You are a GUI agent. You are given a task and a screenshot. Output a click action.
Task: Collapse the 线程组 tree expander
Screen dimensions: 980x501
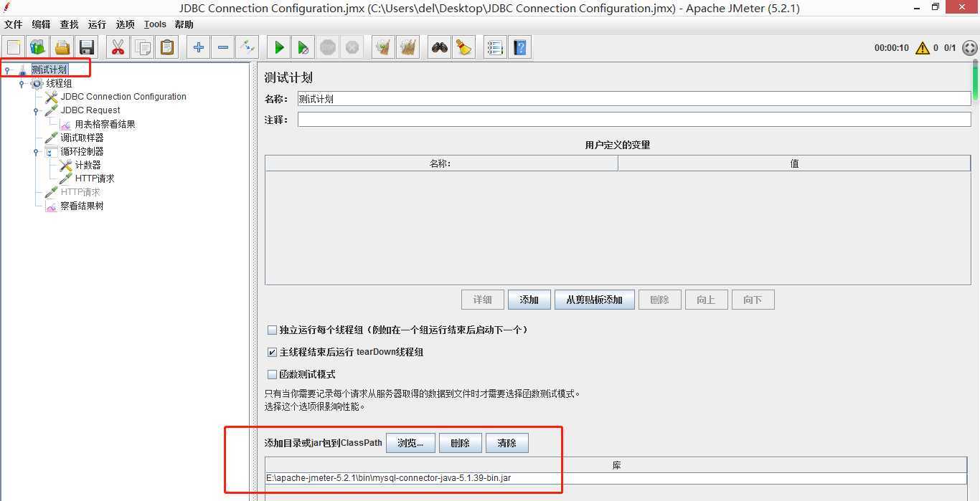pyautogui.click(x=22, y=84)
